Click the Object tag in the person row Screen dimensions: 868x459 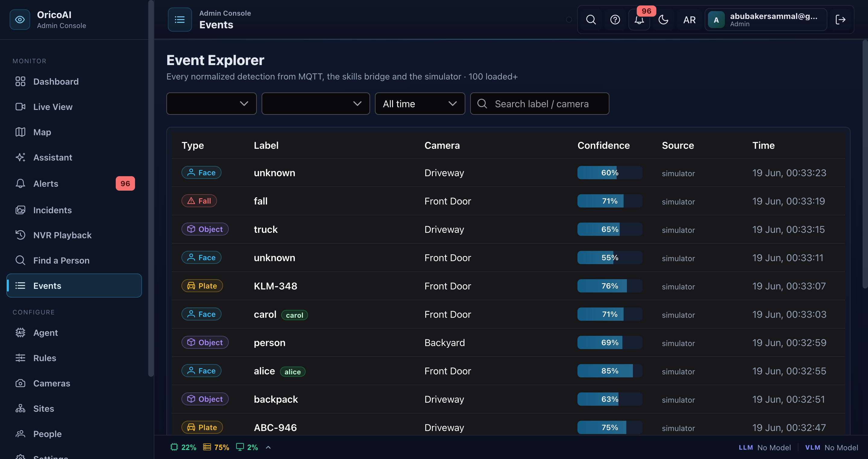point(205,342)
